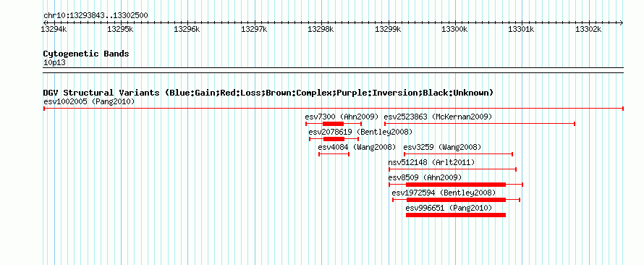Click the esv8509 thick red bar
The height and width of the screenshot is (265, 644).
pos(456,185)
